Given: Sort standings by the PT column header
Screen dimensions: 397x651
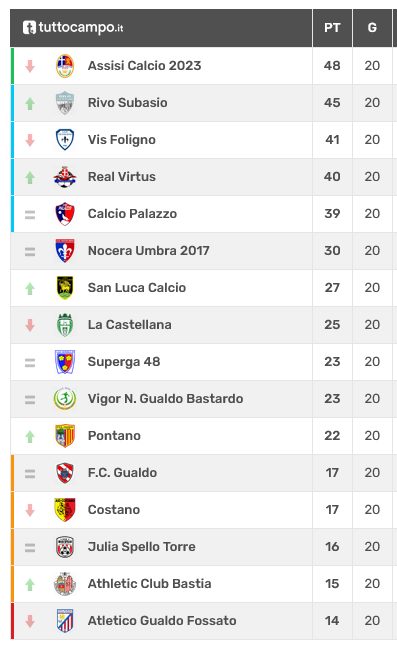Looking at the screenshot, I should point(332,28).
